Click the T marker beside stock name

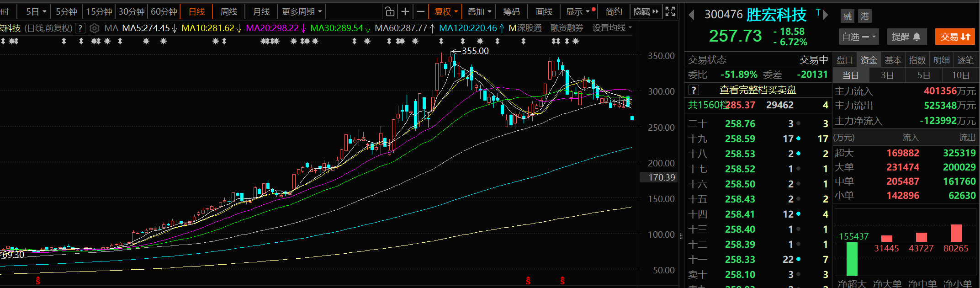[818, 12]
